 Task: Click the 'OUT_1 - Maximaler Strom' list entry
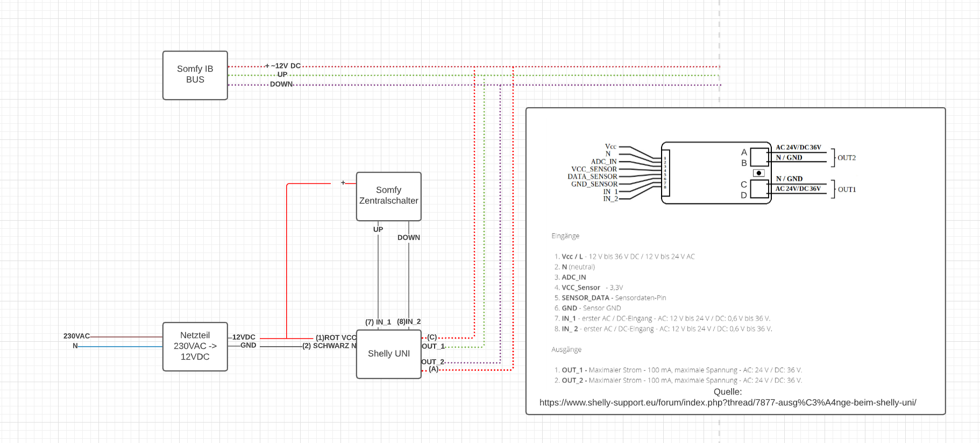[x=678, y=370]
